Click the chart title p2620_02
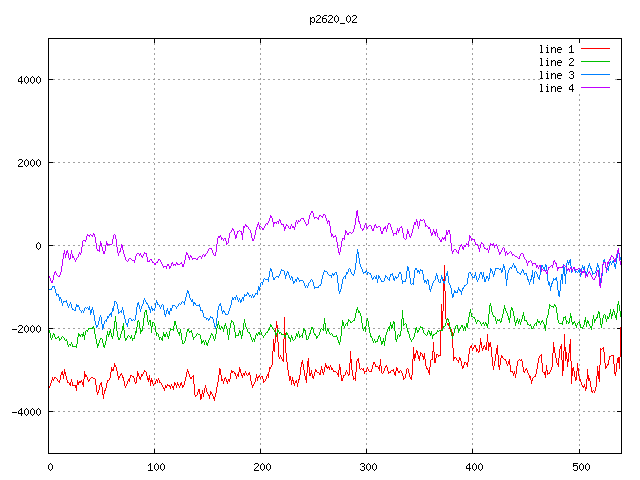Screen dimensions: 640x480 click(x=333, y=19)
